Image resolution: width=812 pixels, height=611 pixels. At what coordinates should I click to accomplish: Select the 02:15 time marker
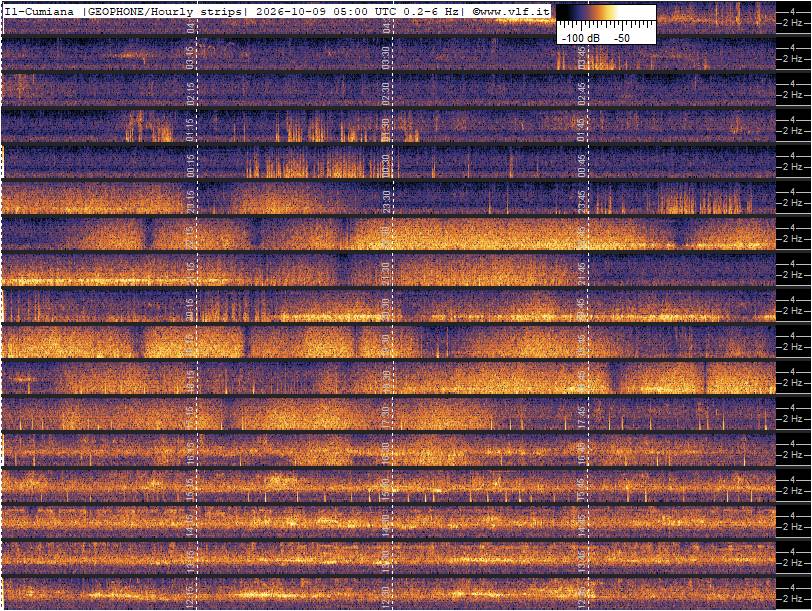(190, 94)
